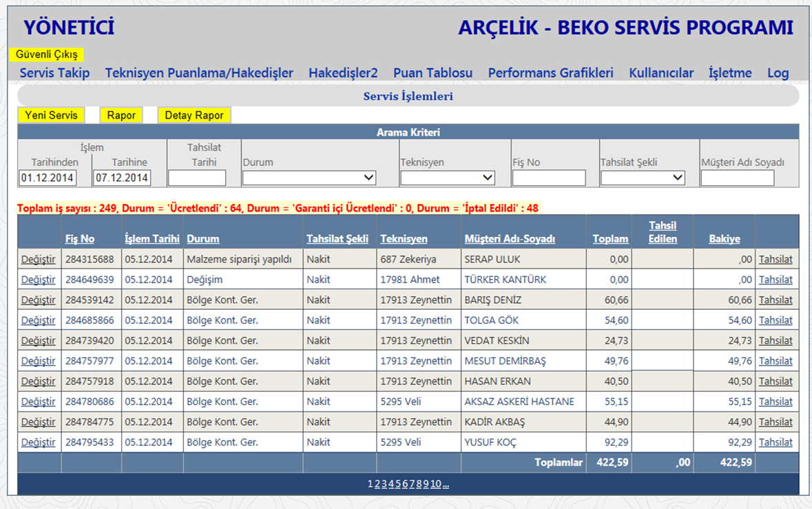
Task: Go to results page 5
Action: click(397, 484)
